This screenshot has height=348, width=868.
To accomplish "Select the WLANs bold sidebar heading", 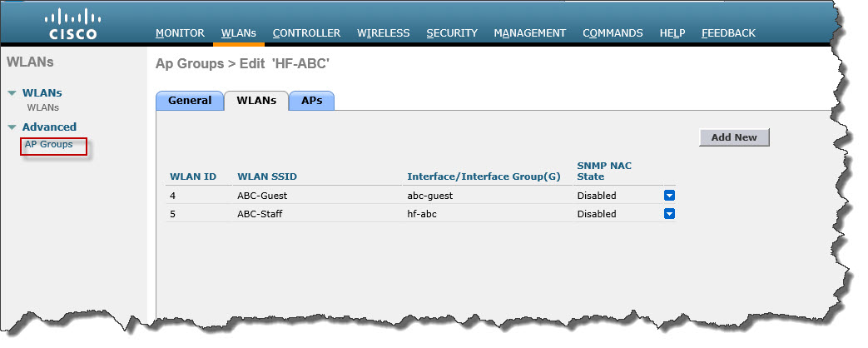I will point(42,92).
